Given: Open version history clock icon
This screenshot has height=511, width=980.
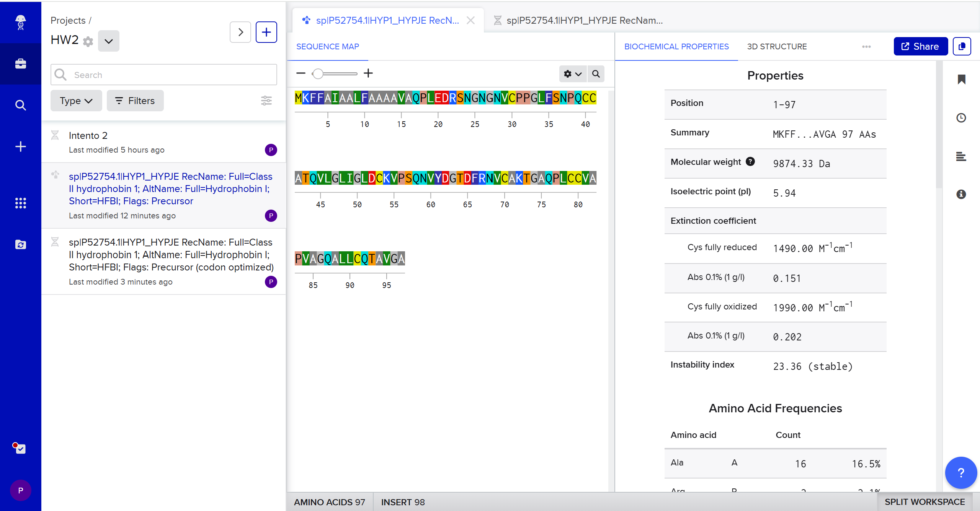Looking at the screenshot, I should 961,118.
